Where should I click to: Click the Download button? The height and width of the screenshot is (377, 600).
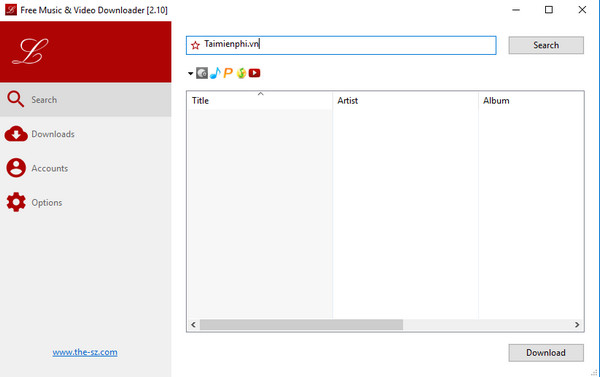(546, 353)
